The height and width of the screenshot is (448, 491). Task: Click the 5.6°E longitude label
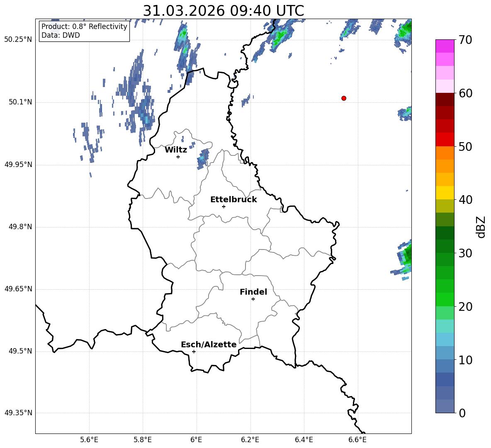[89, 440]
